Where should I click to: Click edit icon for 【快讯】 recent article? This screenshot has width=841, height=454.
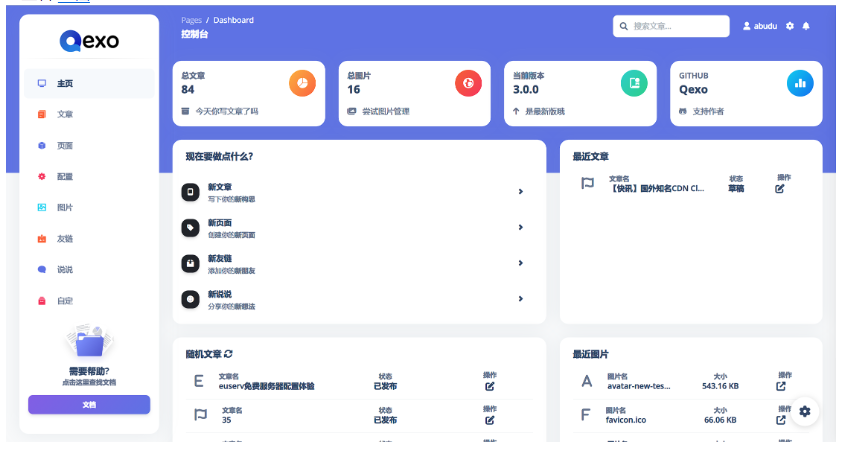(x=780, y=188)
